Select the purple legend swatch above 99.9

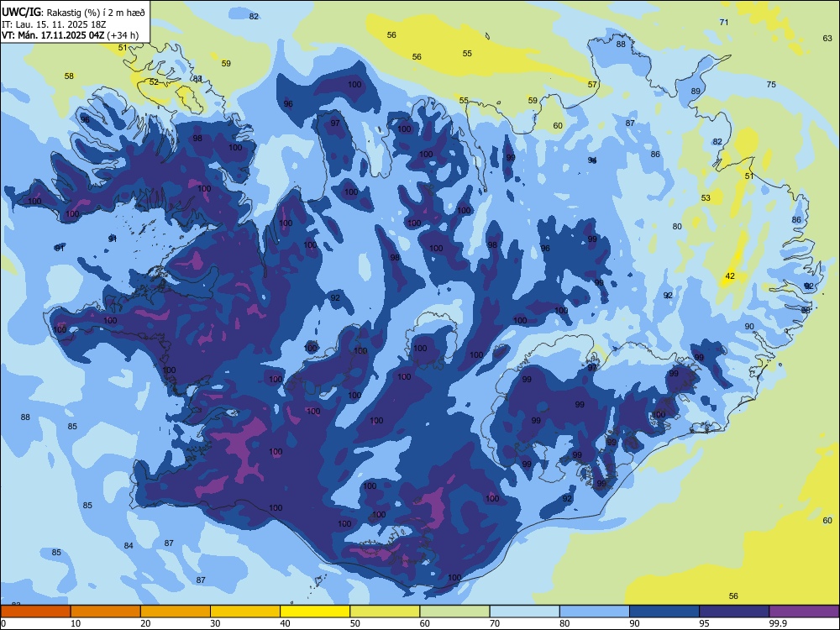pyautogui.click(x=804, y=612)
